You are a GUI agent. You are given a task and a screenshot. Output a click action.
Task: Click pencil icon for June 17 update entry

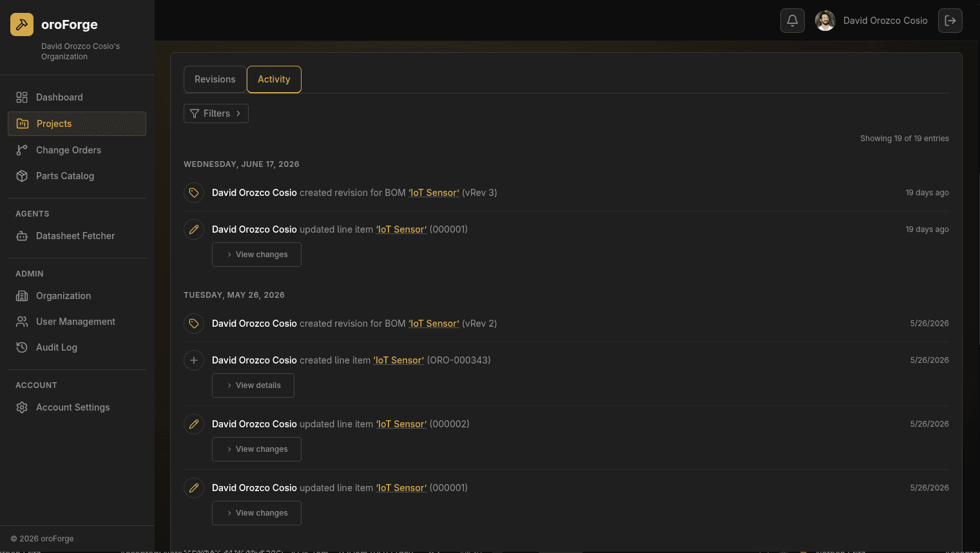(194, 229)
